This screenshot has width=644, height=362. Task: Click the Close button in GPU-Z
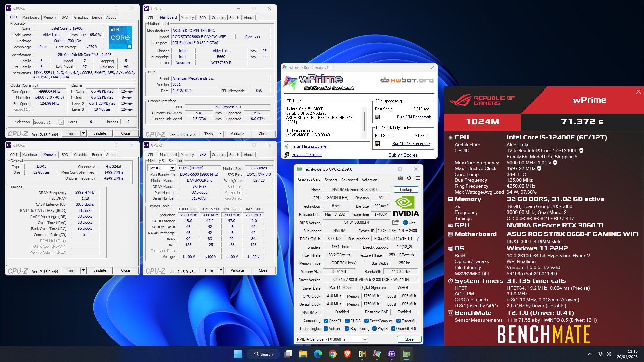(x=409, y=339)
